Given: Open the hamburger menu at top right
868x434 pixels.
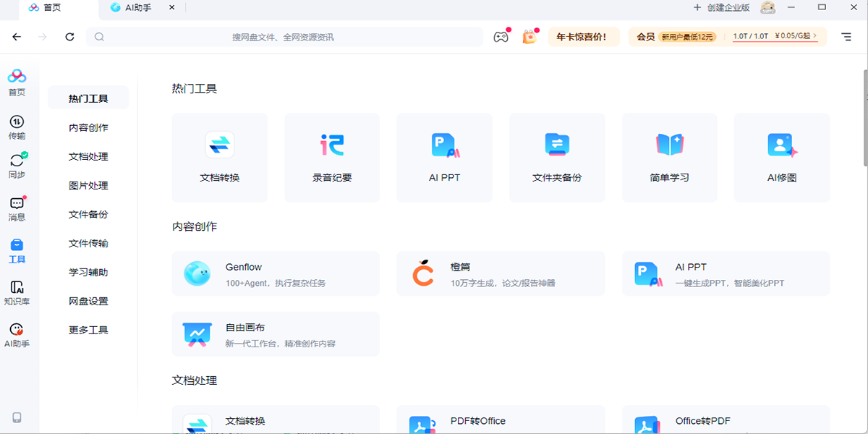Looking at the screenshot, I should 846,37.
